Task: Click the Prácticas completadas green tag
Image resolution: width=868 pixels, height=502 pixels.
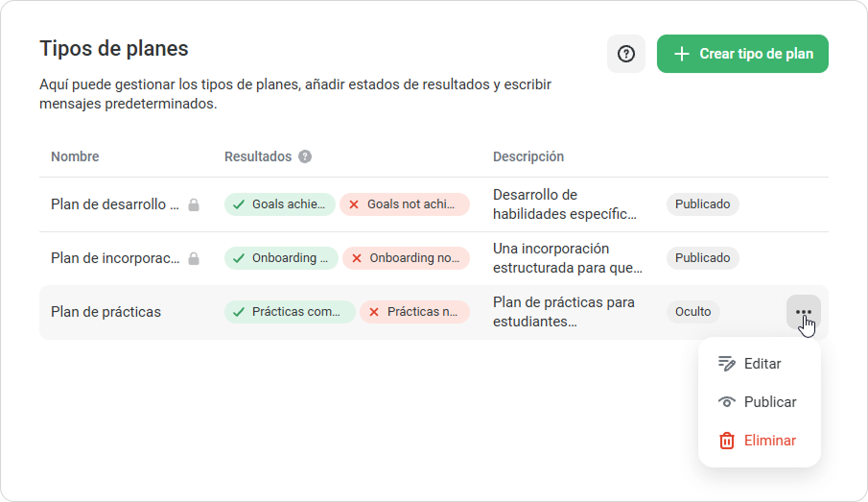Action: tap(290, 312)
